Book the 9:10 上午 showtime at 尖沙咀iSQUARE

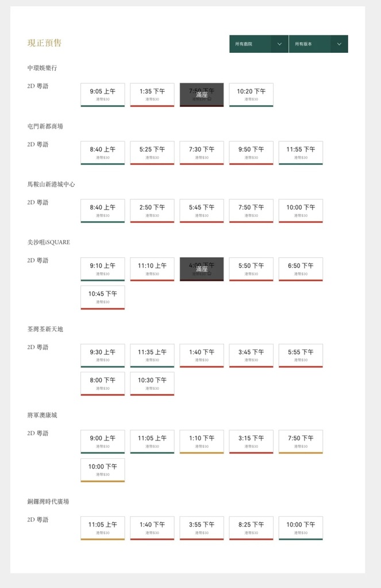102,268
